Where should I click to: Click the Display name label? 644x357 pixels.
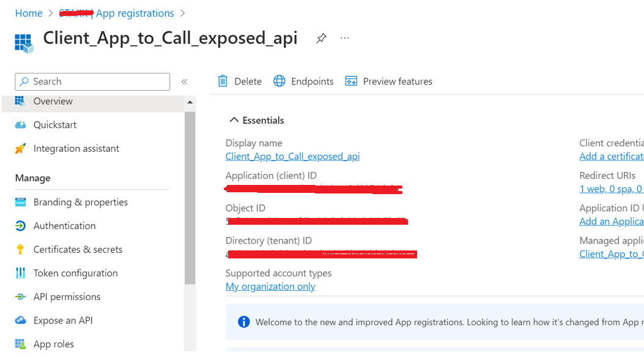point(254,143)
